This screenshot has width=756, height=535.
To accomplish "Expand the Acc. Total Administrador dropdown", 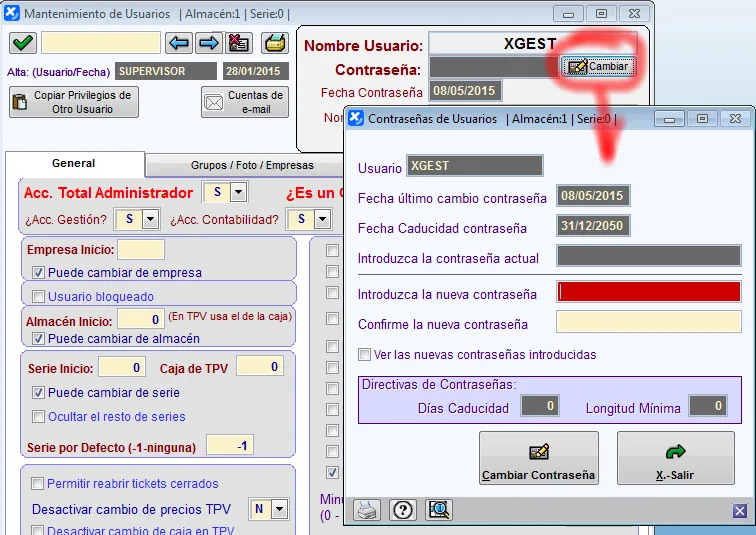I will [238, 192].
